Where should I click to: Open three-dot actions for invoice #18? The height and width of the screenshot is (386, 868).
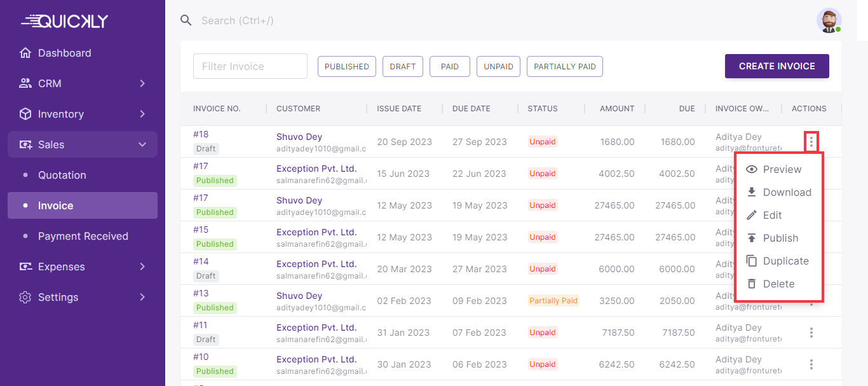tap(811, 142)
